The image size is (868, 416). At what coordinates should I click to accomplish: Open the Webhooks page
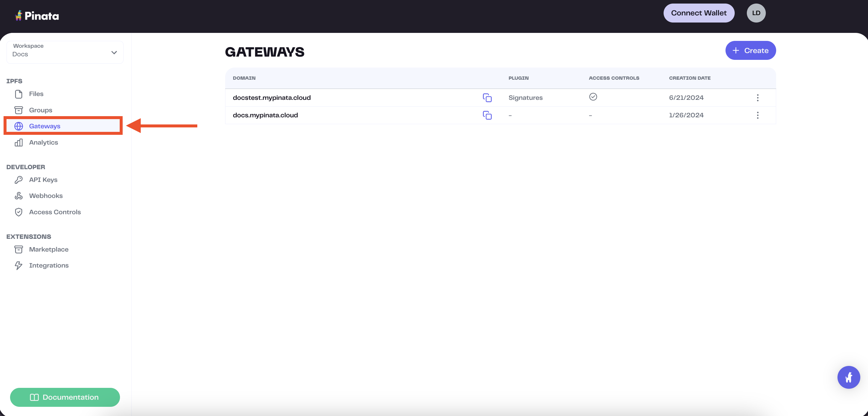click(46, 196)
